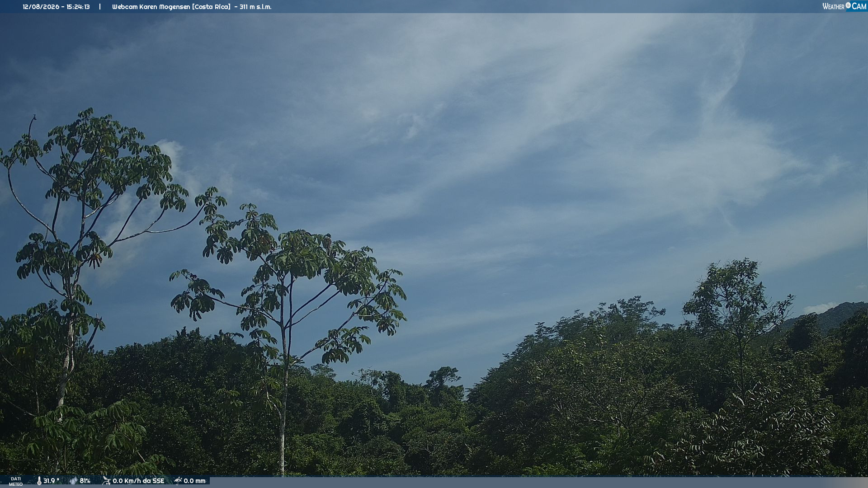Image resolution: width=868 pixels, height=488 pixels.
Task: Click the timestamp "12/08/2026 - 15:24:13"
Action: pos(56,7)
